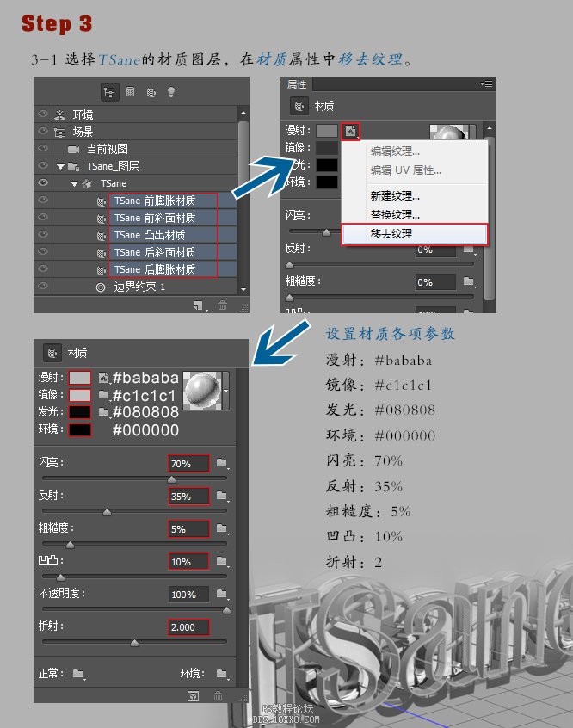Click the folder icon for 粗糙度 5%
Image resolution: width=573 pixels, height=728 pixels.
click(x=222, y=528)
